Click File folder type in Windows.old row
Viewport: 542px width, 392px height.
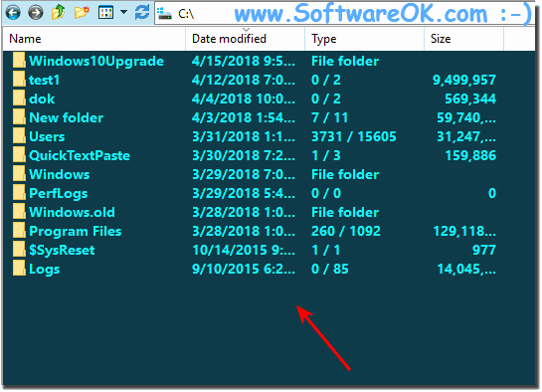pyautogui.click(x=345, y=212)
